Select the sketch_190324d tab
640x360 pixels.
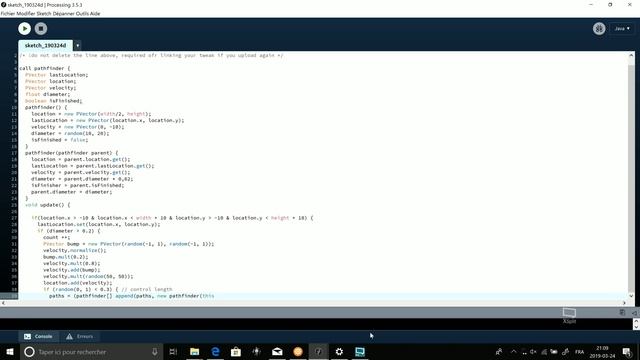45,45
